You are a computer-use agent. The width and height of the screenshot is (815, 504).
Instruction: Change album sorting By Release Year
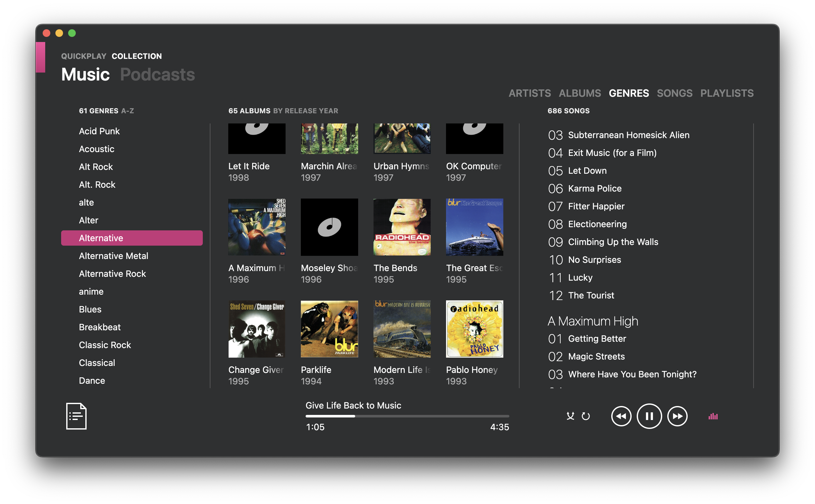click(306, 111)
